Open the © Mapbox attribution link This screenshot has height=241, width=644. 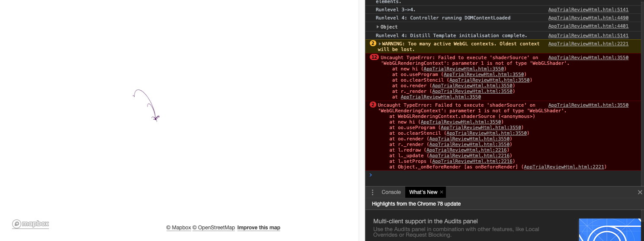pos(179,228)
